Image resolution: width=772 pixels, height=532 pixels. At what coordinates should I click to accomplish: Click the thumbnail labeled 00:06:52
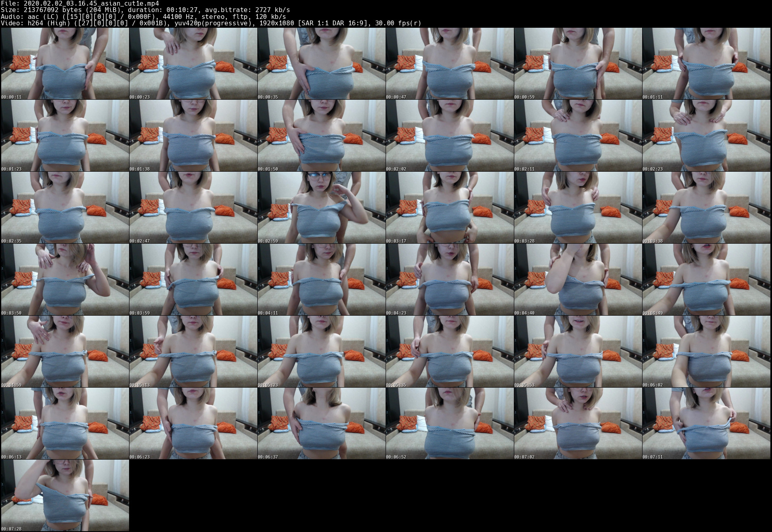coord(450,423)
